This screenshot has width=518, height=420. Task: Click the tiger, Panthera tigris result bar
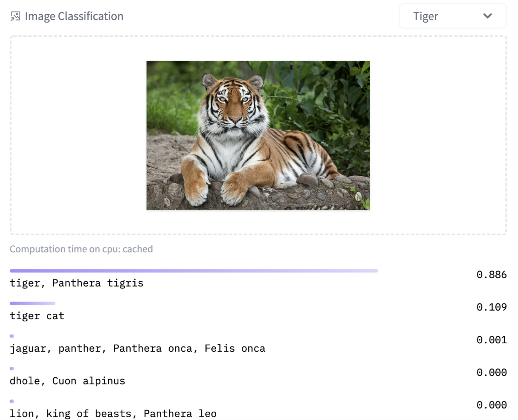click(194, 271)
